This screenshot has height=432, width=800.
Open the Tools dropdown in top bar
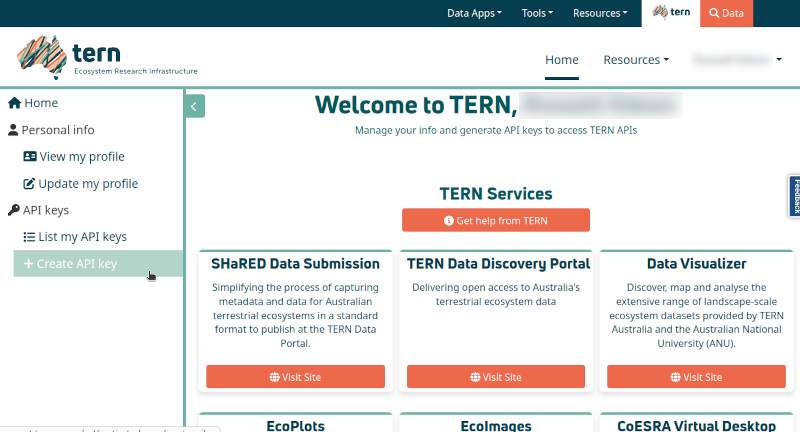[537, 13]
